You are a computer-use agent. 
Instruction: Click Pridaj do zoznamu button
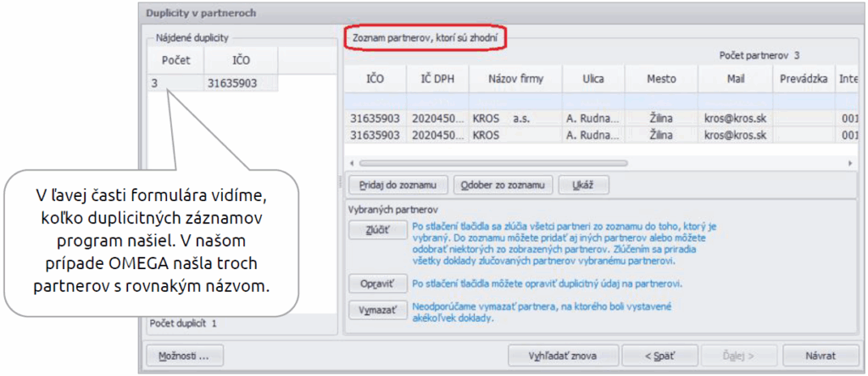[x=397, y=184]
